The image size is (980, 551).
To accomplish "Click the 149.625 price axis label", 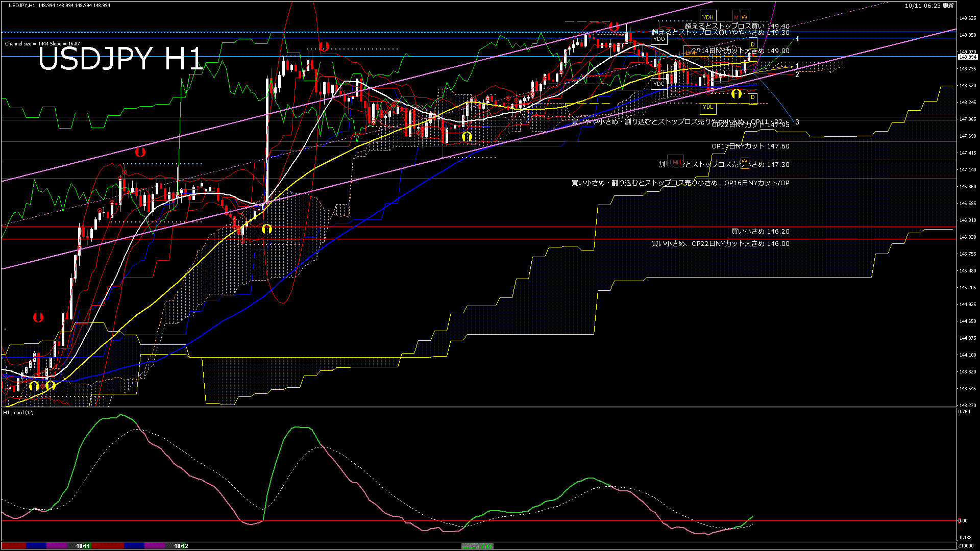I will coord(968,18).
